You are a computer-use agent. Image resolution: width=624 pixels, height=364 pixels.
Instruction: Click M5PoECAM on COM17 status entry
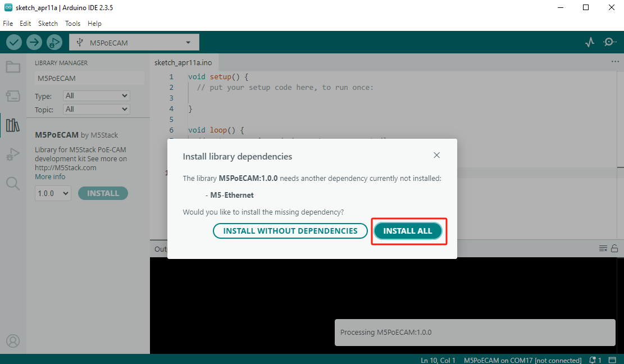click(x=522, y=361)
